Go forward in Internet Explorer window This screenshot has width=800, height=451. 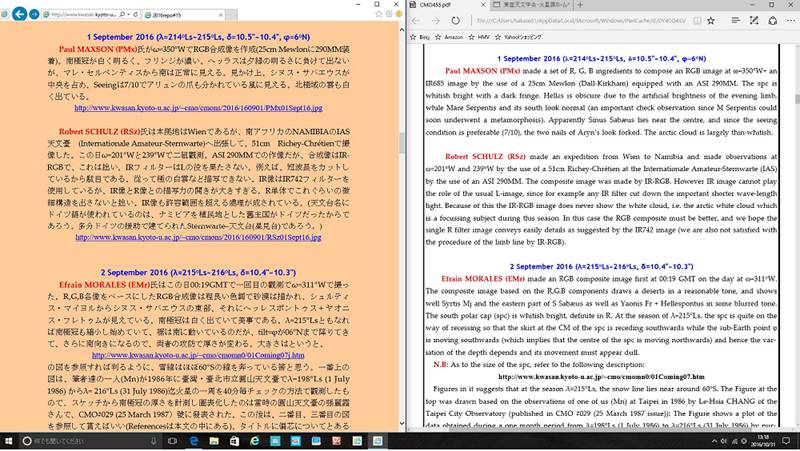[34, 14]
